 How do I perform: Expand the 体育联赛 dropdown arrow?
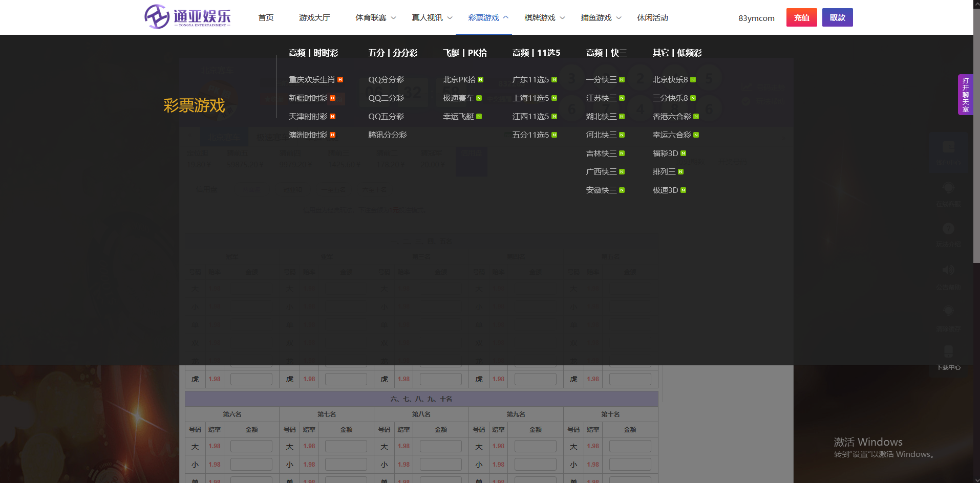[x=393, y=18]
